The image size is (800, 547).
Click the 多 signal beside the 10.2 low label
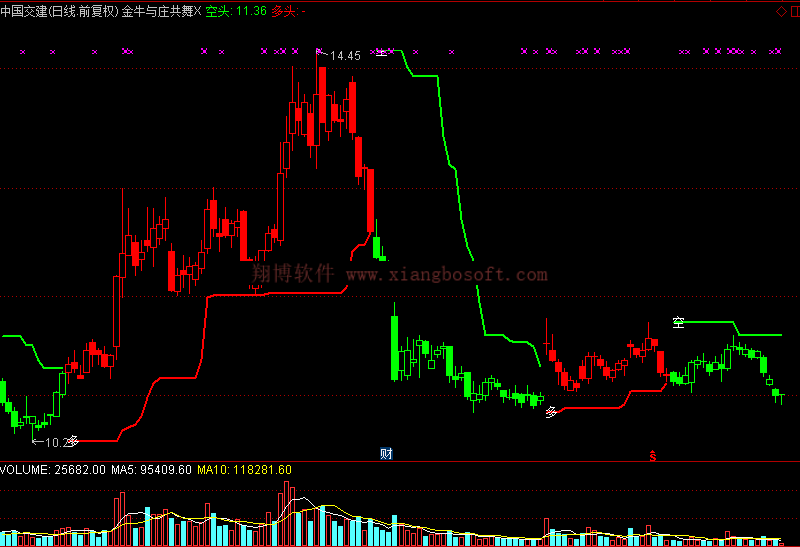[73, 441]
